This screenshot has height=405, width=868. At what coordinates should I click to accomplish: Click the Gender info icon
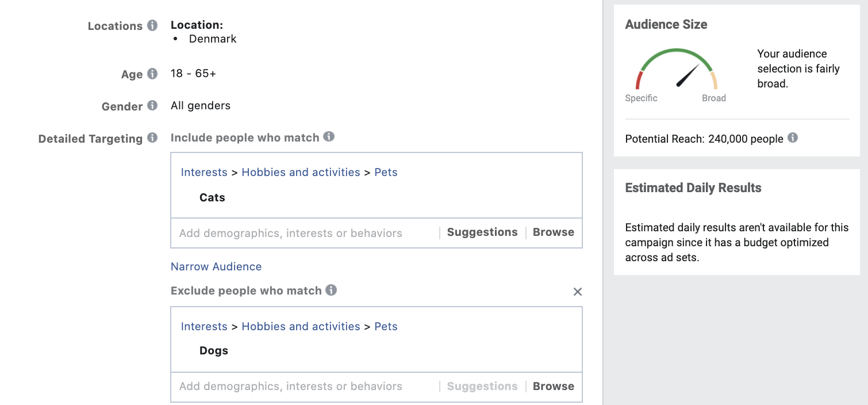(152, 106)
